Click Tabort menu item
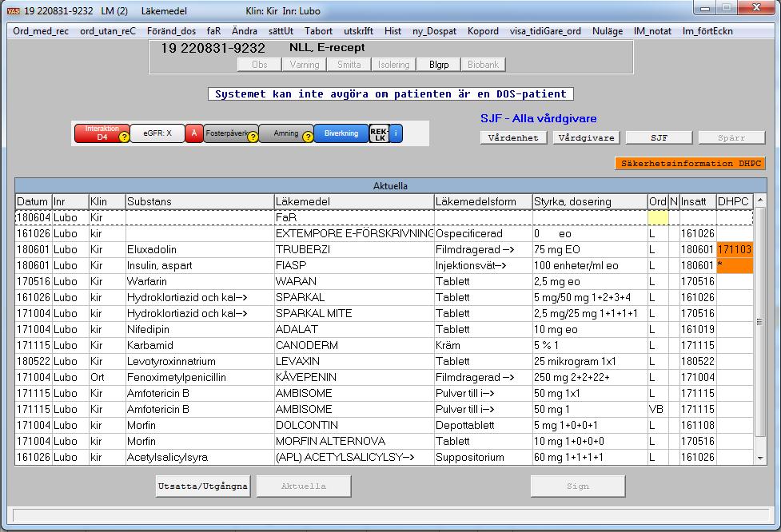This screenshot has width=781, height=532. (318, 31)
